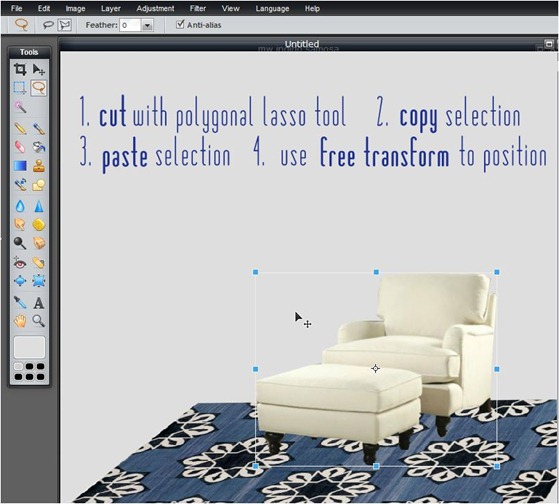
Task: Select the Brush tool
Action: point(39,128)
